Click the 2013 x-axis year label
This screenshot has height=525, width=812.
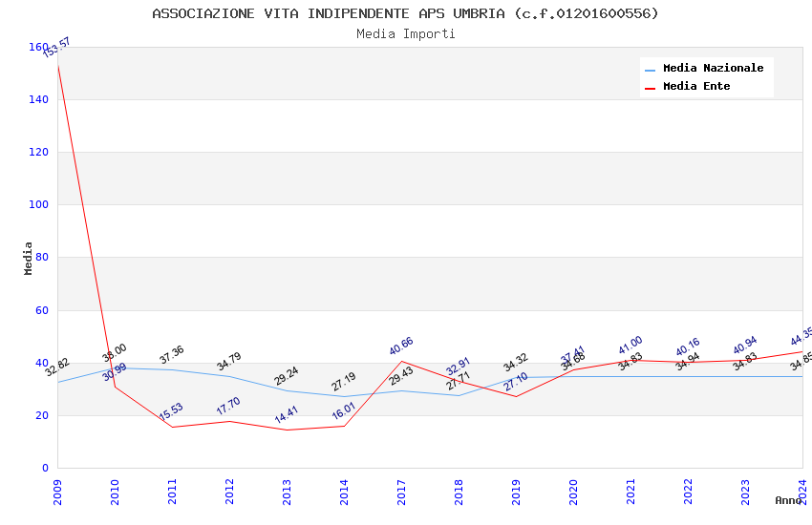pyautogui.click(x=287, y=492)
